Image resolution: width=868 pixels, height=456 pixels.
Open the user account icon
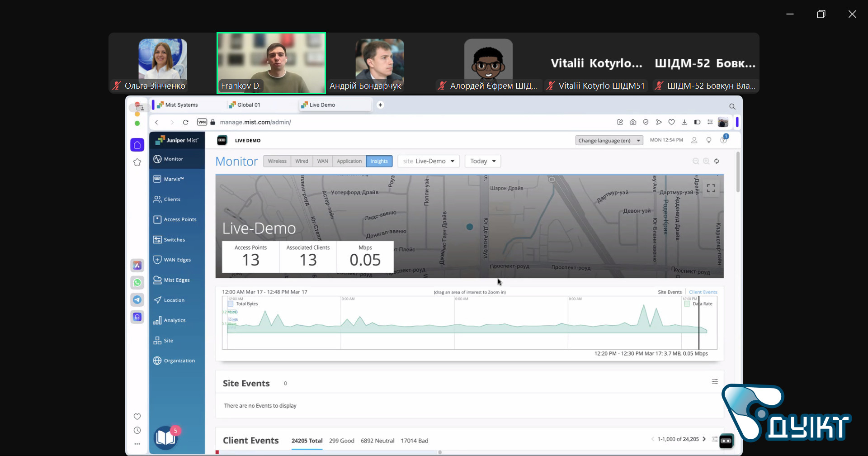694,140
